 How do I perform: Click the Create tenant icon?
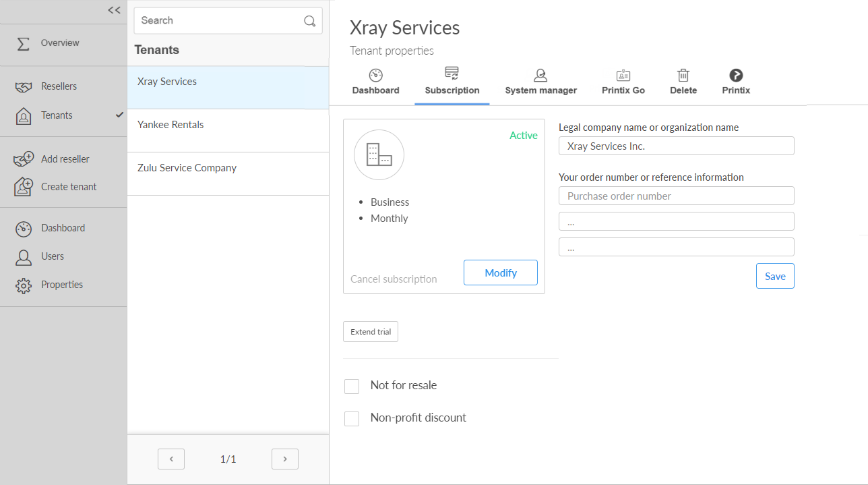(x=23, y=187)
